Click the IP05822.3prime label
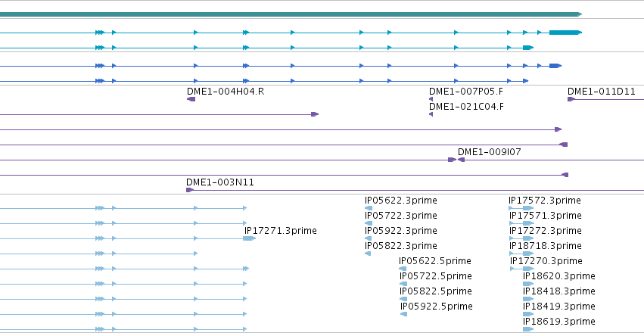 click(x=401, y=246)
